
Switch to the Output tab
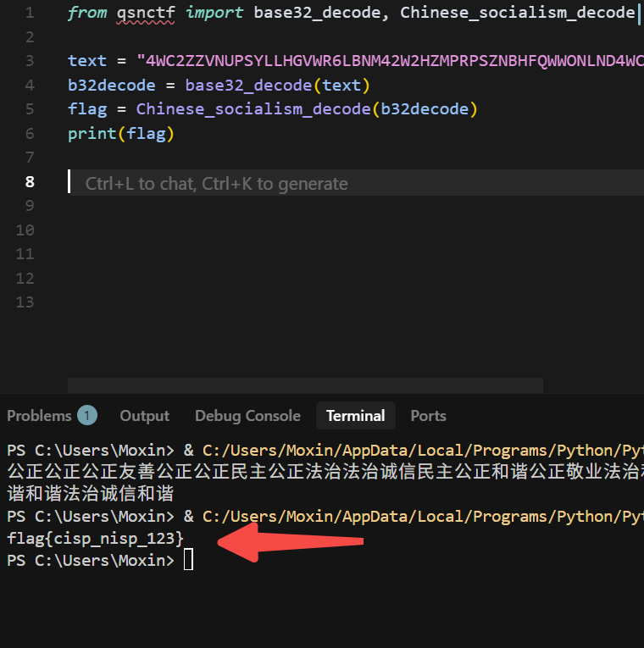145,416
